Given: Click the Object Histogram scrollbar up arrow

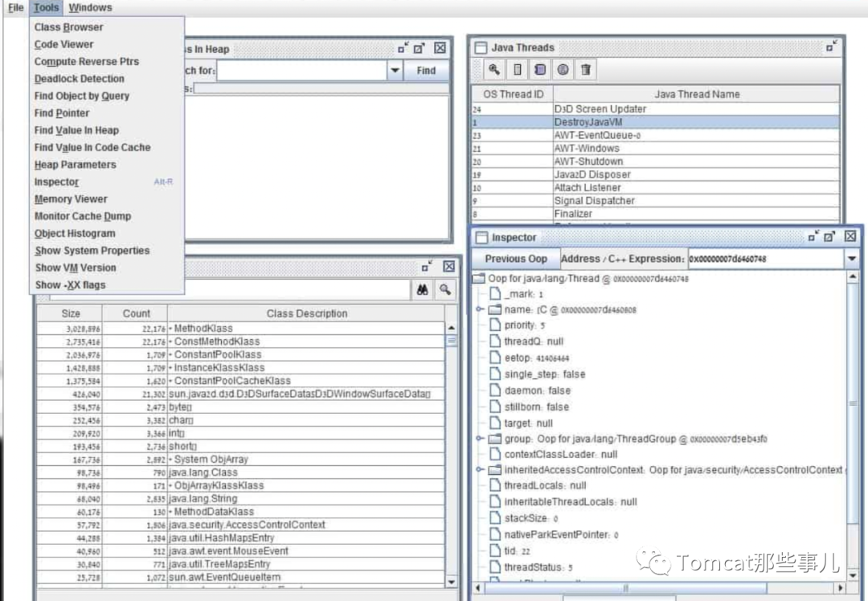Looking at the screenshot, I should pos(451,328).
